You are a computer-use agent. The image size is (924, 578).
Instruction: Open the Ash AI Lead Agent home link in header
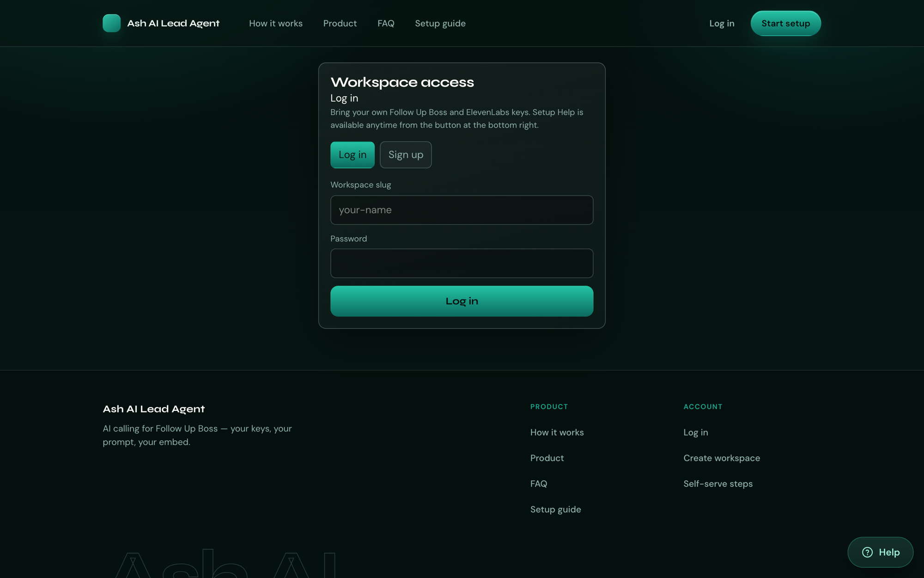coord(161,23)
